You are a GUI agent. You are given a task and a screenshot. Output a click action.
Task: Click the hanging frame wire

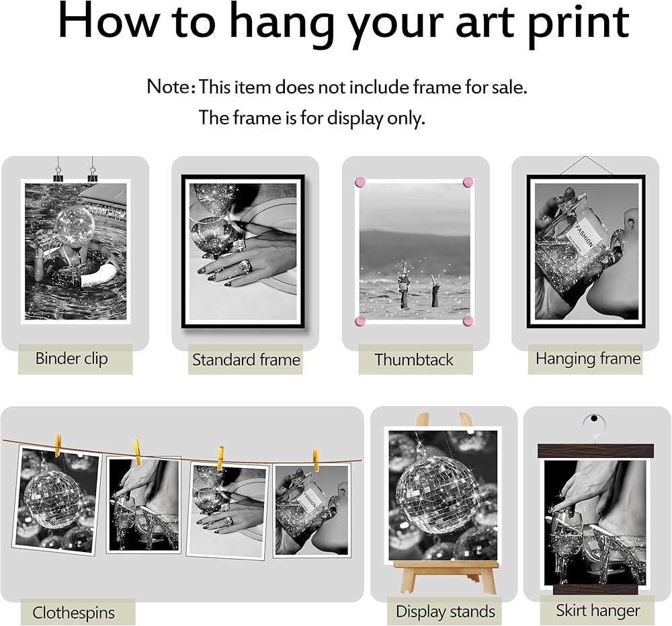pyautogui.click(x=586, y=165)
